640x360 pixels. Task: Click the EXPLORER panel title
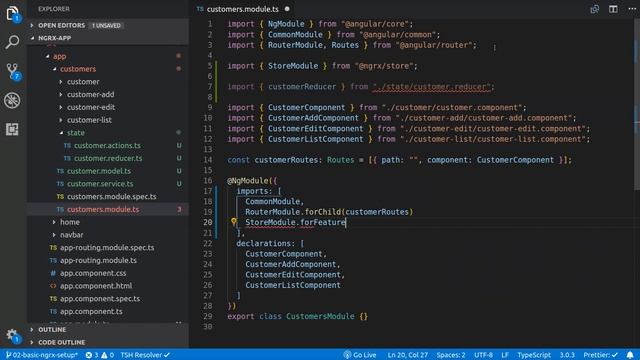click(x=53, y=9)
